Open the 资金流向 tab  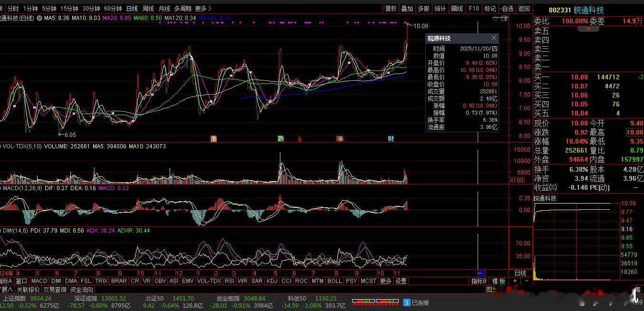pyautogui.click(x=82, y=290)
